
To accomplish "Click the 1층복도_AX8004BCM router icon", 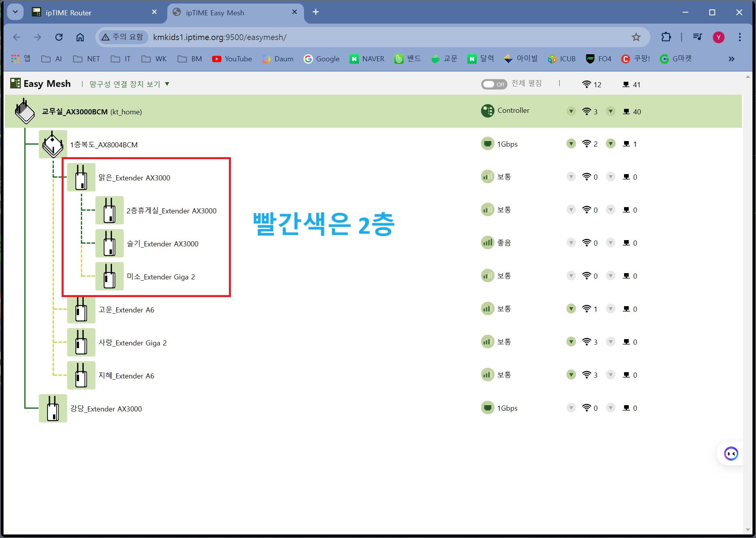I will (53, 144).
